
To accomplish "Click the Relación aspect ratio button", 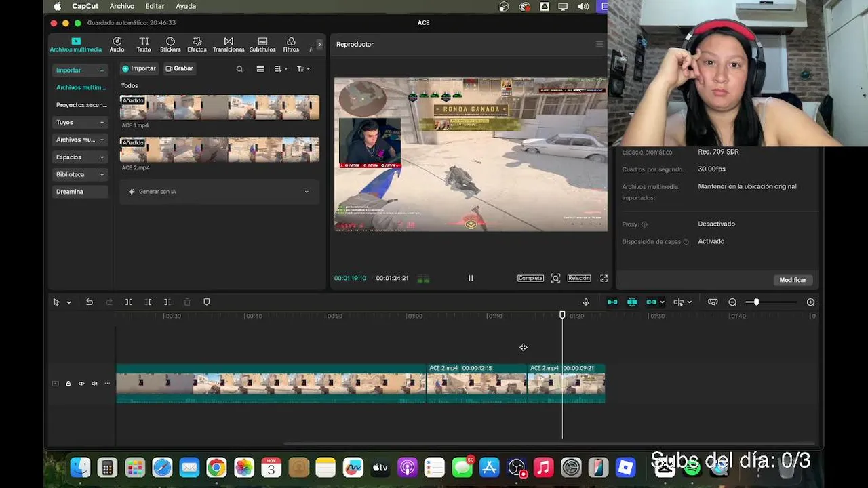I will (579, 278).
